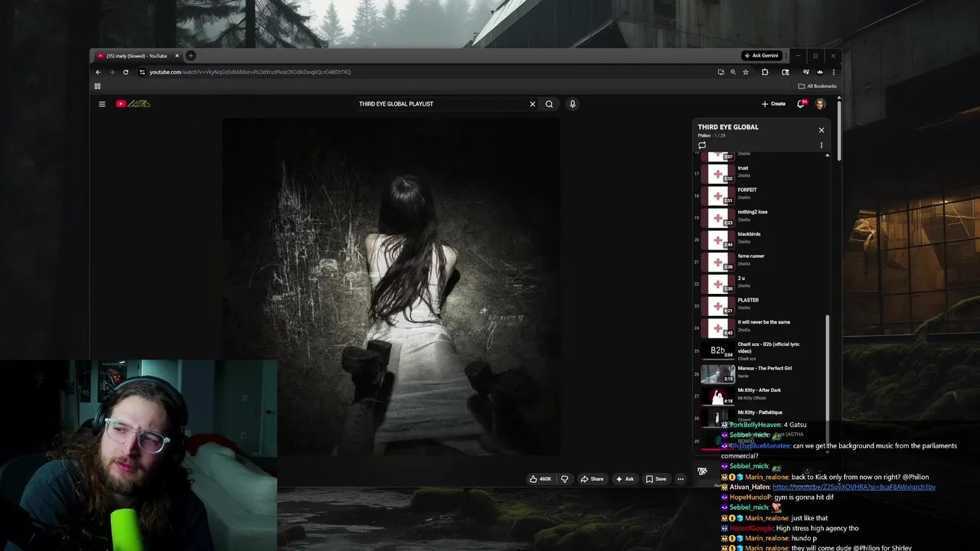
Task: Open the YouTube notifications bell
Action: pos(801,104)
